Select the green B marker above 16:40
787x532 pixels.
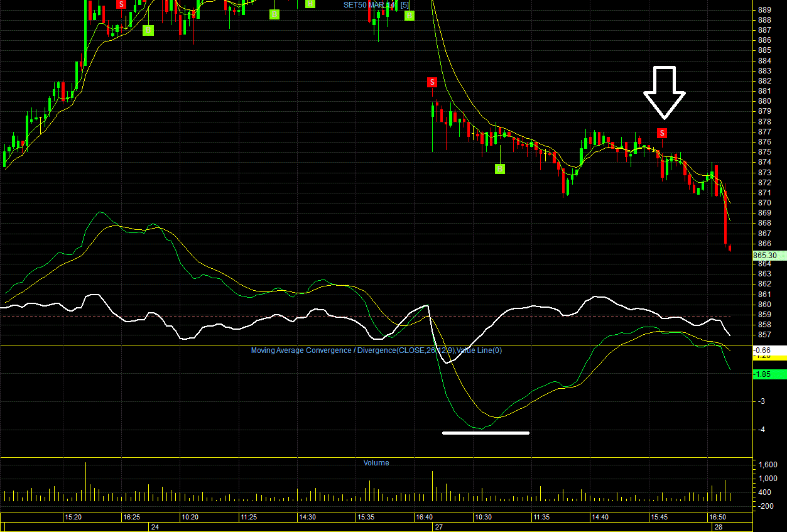410,15
